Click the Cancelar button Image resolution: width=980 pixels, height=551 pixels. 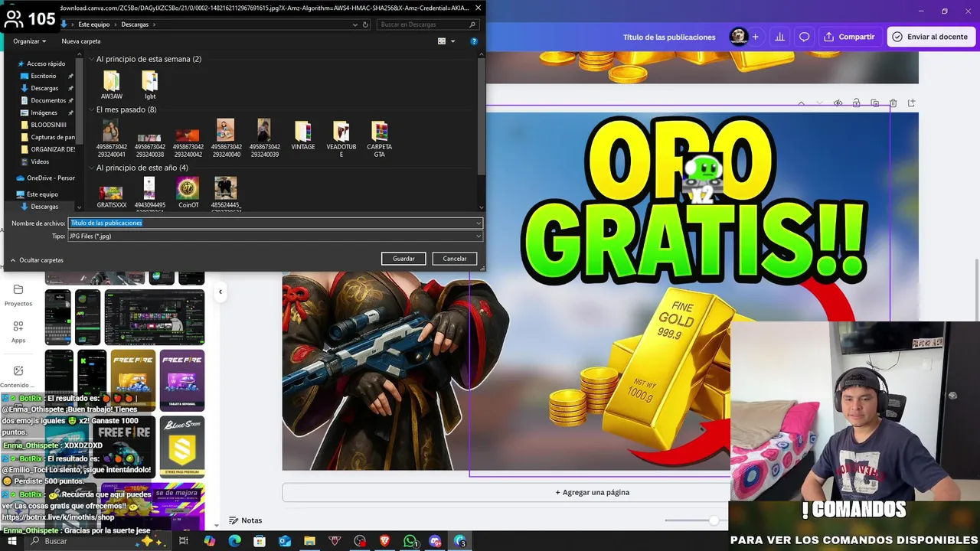(x=455, y=259)
